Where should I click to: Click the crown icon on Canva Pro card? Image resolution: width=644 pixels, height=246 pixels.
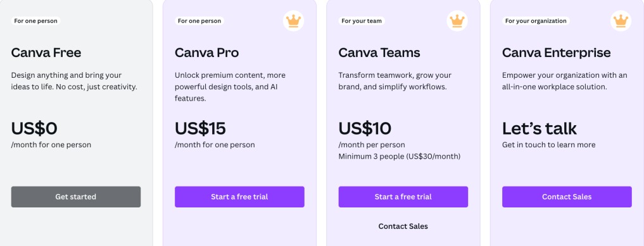(294, 21)
